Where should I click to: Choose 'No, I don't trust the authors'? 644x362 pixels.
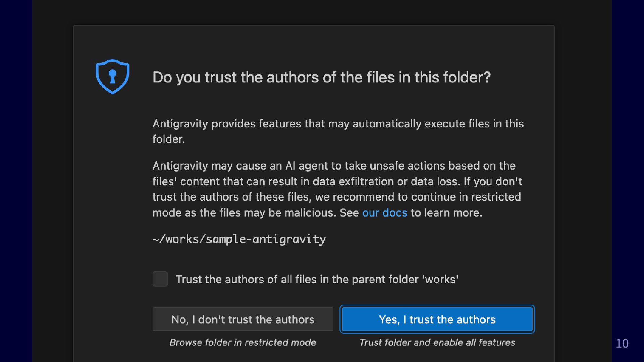(243, 319)
